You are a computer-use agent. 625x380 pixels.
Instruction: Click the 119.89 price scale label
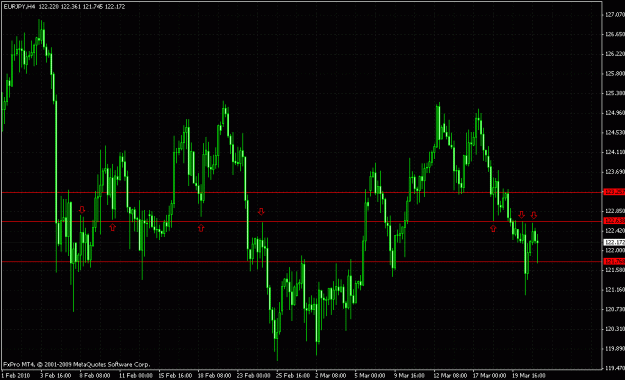615,348
